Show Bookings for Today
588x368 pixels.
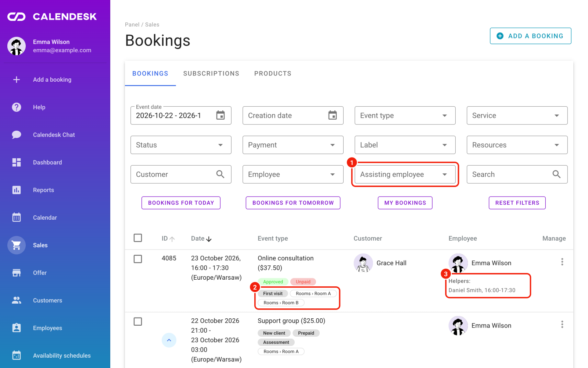coord(181,203)
